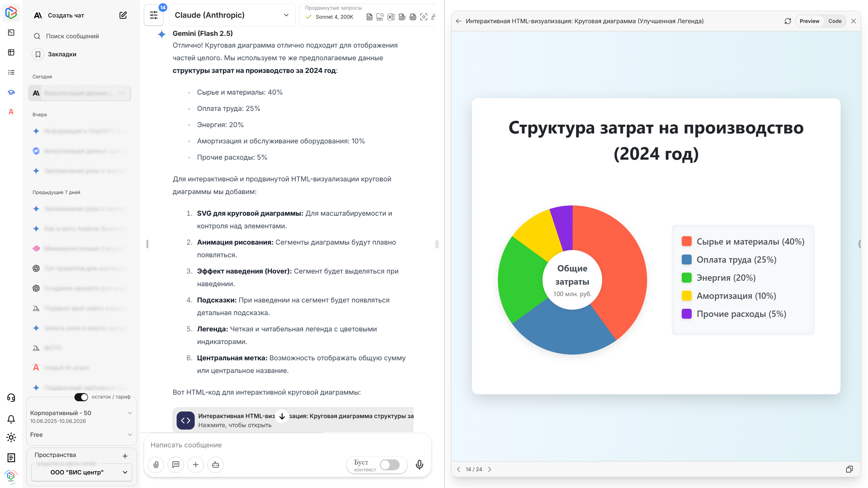Open Закладки in the sidebar
The height and width of the screenshot is (488, 868).
[x=62, y=54]
